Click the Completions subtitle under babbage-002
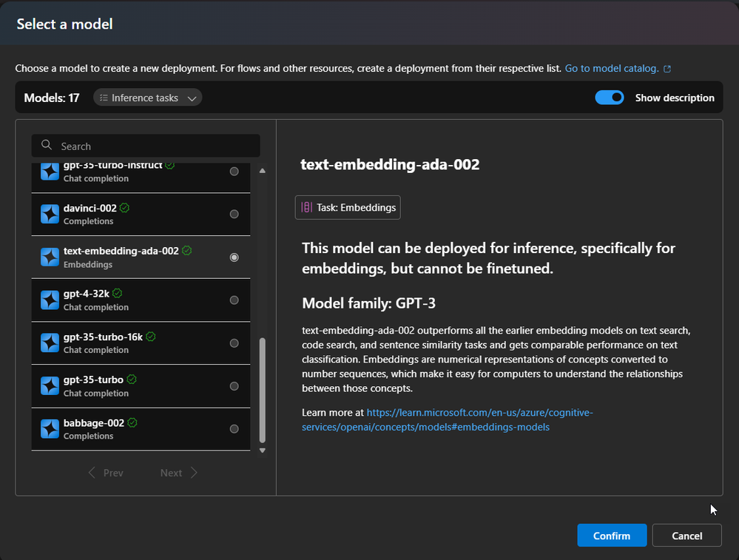 click(x=89, y=436)
